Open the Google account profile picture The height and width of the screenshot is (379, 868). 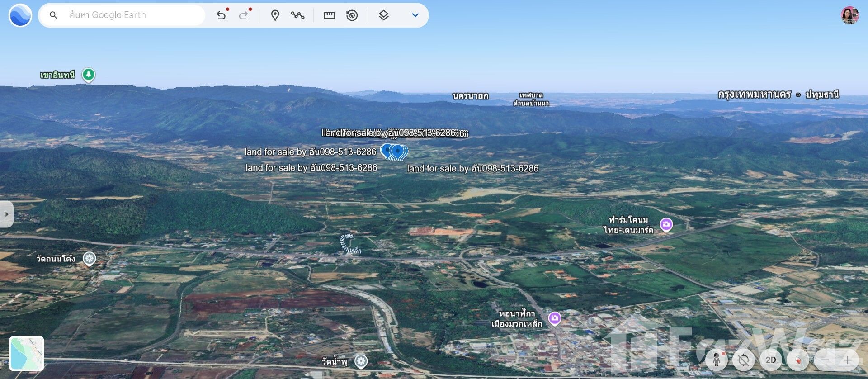849,15
